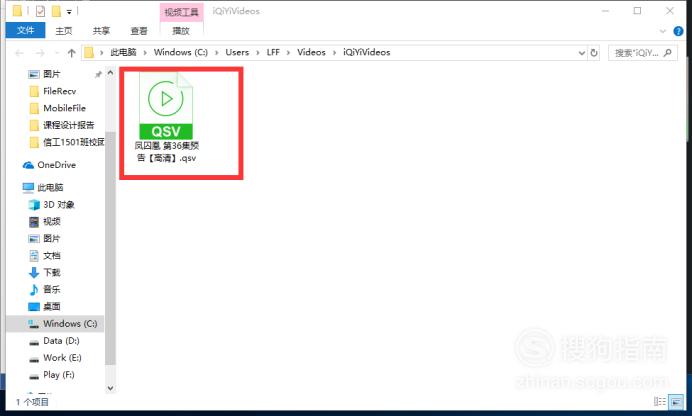Viewport: 692px width, 416px height.
Task: Select Work (E:) drive in sidebar
Action: [x=62, y=358]
